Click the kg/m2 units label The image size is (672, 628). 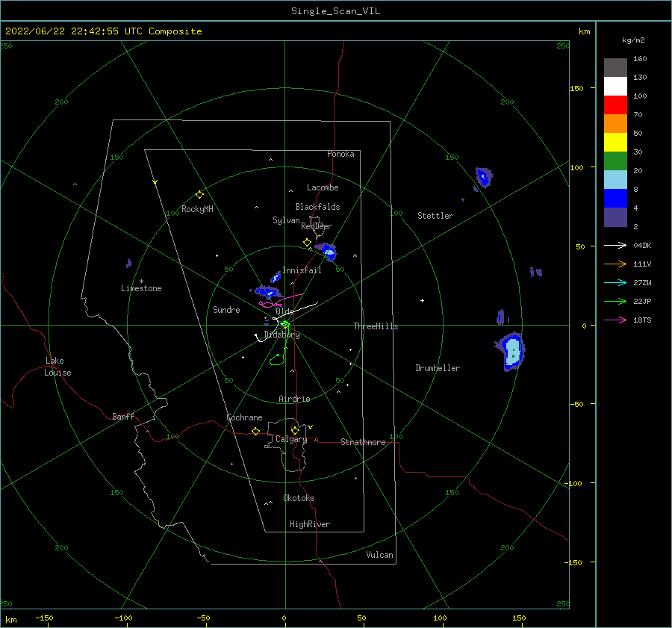click(633, 40)
